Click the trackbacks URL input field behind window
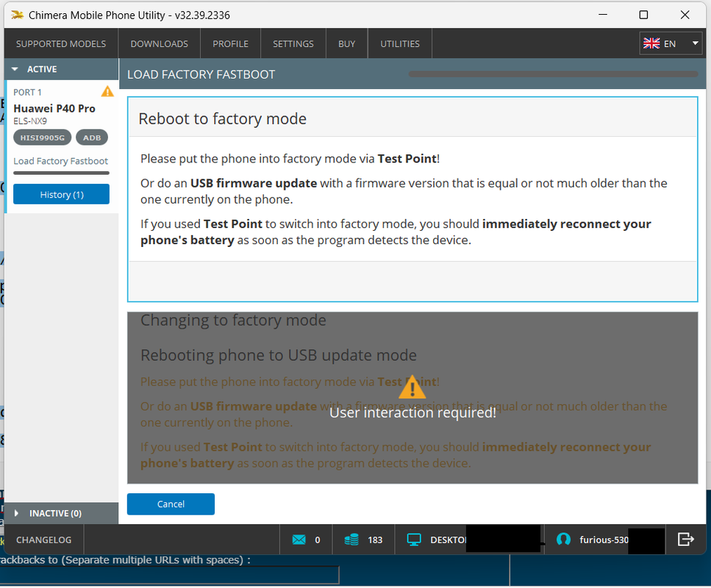The height and width of the screenshot is (588, 711). [170, 576]
